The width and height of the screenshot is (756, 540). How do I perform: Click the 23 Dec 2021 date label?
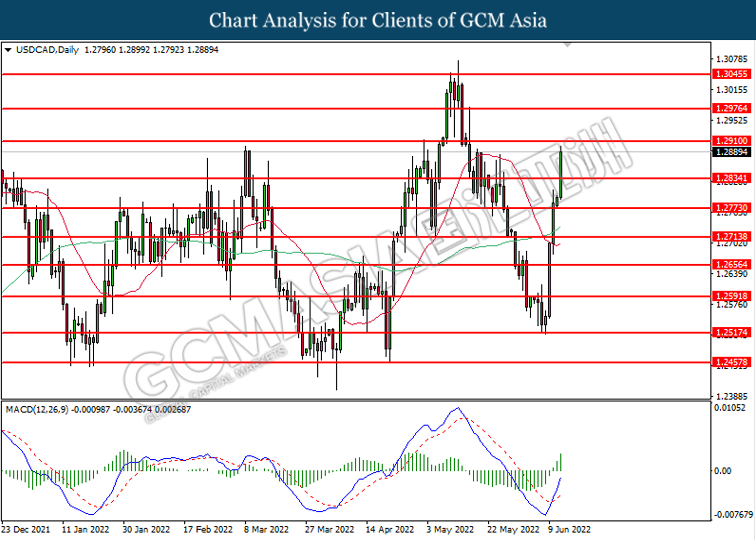(x=26, y=529)
